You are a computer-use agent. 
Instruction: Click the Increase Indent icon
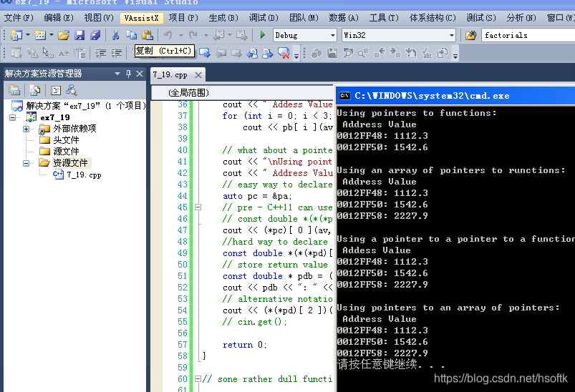pyautogui.click(x=116, y=53)
